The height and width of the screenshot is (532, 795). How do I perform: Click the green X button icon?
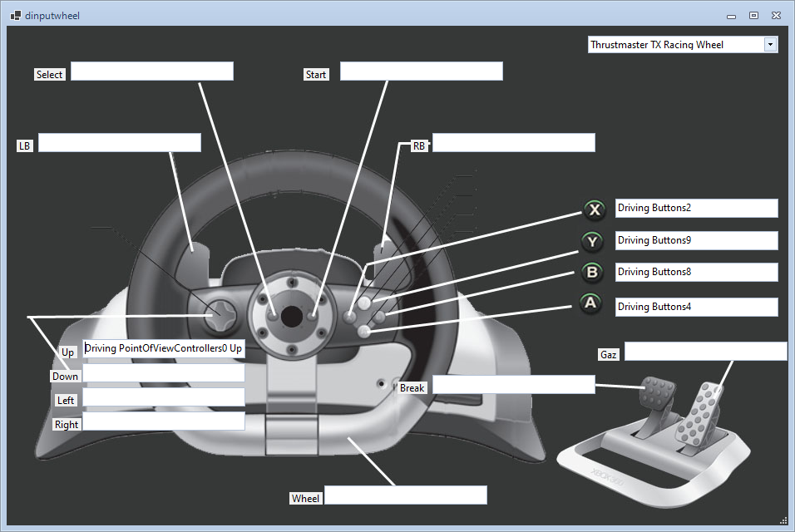[595, 209]
